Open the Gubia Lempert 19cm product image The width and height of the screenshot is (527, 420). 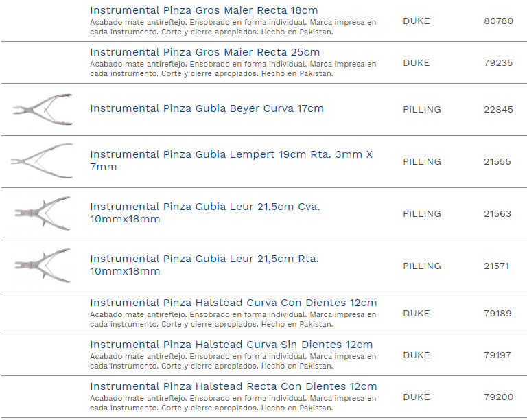(x=42, y=162)
